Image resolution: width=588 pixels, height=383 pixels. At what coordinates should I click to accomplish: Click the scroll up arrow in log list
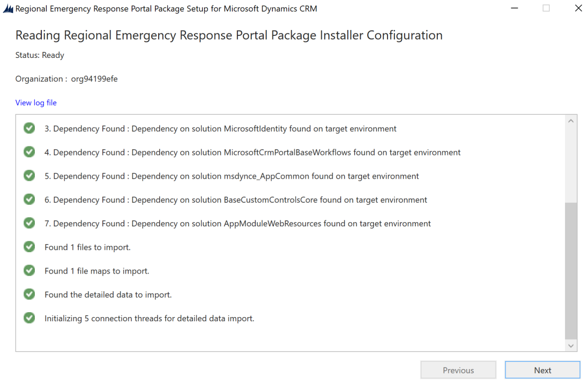[571, 121]
